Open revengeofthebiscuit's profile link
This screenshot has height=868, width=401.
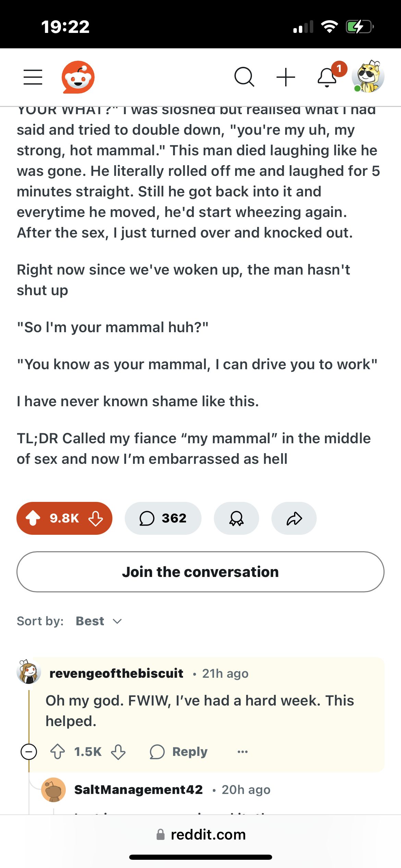click(x=117, y=673)
